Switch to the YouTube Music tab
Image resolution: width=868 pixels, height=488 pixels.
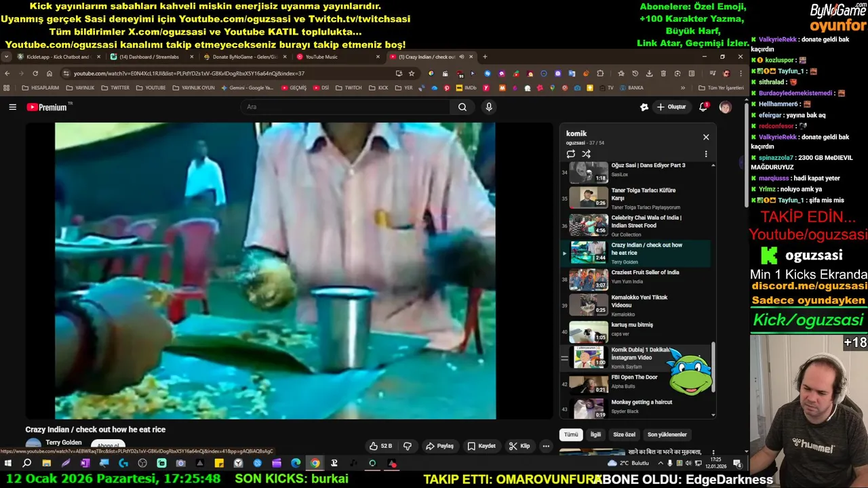pos(337,57)
